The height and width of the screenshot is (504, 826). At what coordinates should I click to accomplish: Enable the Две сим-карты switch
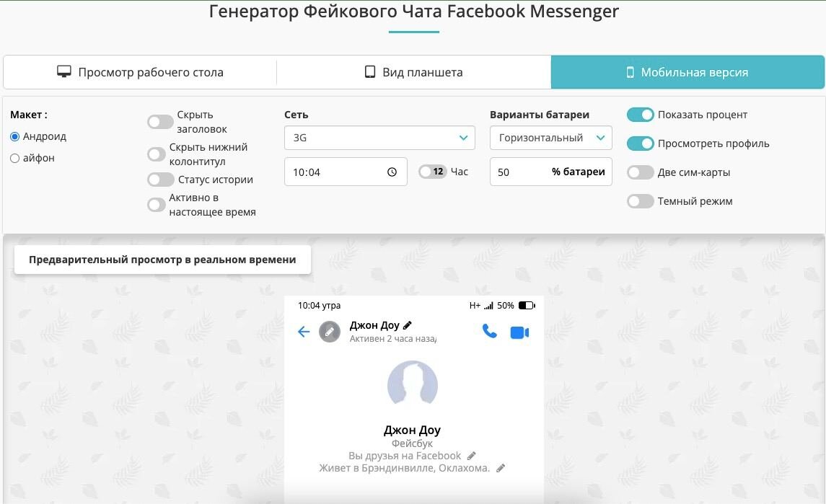click(640, 172)
